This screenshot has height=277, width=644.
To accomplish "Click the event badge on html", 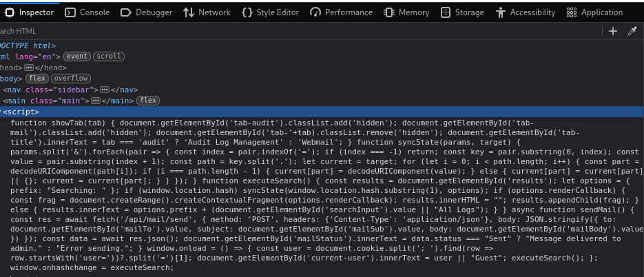I will (77, 57).
